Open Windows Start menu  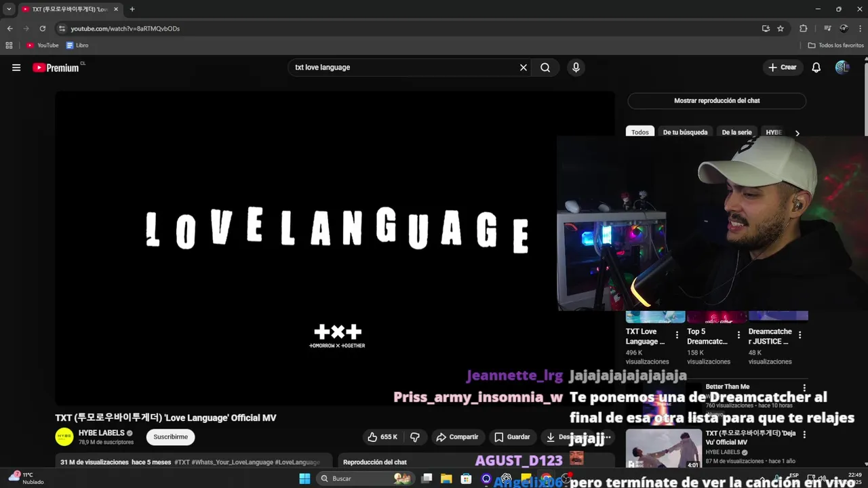coord(304,479)
